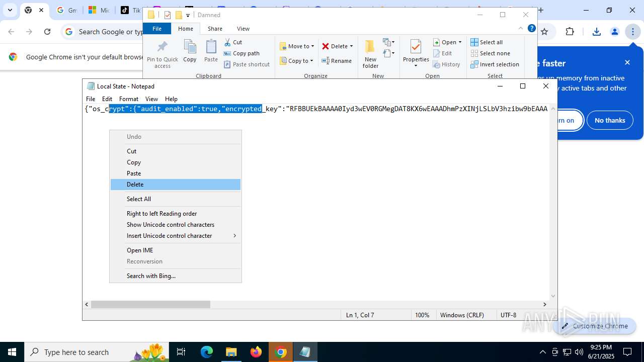The height and width of the screenshot is (362, 644).
Task: Click Rename in Explorer Organize group
Action: [x=337, y=61]
